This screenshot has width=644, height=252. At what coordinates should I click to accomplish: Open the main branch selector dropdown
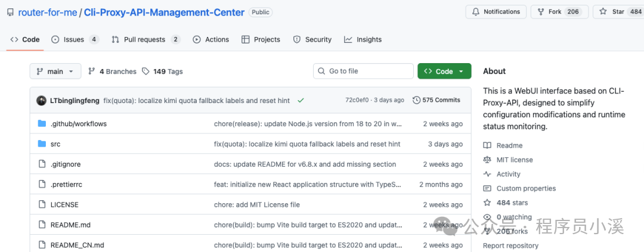pyautogui.click(x=55, y=71)
